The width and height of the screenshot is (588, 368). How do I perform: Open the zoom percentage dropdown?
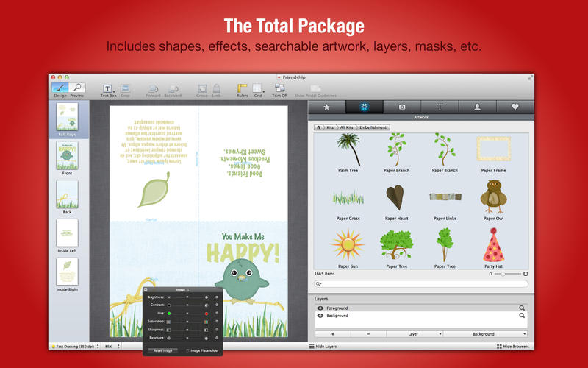click(112, 347)
